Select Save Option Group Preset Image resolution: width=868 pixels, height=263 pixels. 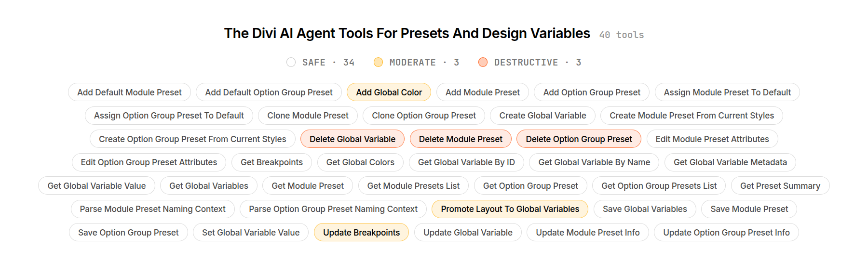click(128, 233)
